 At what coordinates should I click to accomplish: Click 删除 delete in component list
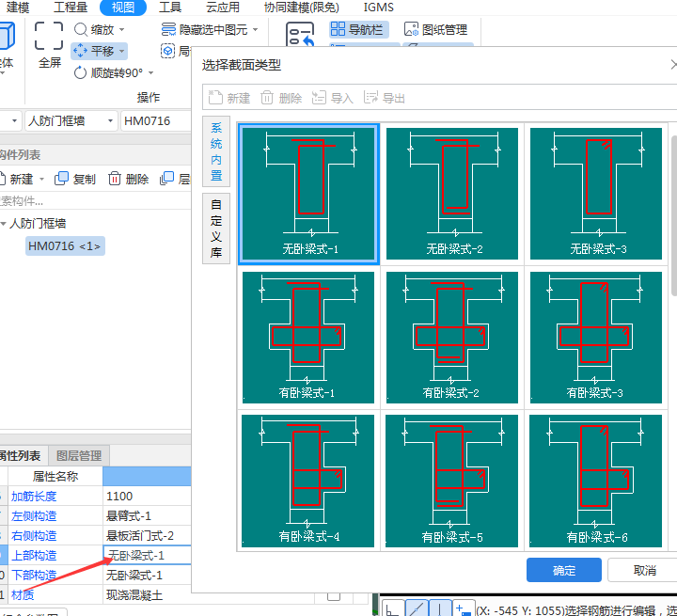pyautogui.click(x=129, y=179)
